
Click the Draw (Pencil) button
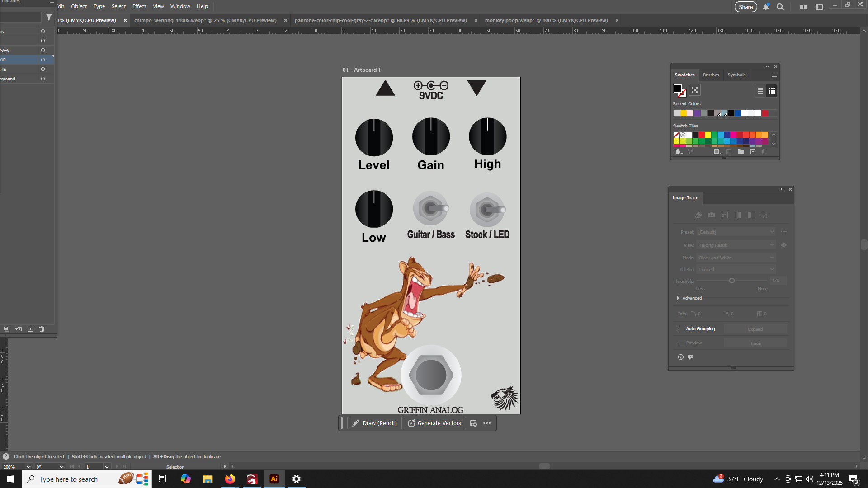coord(374,423)
